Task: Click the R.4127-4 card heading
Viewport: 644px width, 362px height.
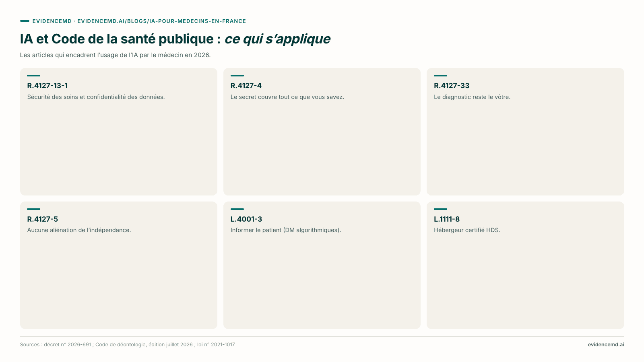Action: click(246, 85)
